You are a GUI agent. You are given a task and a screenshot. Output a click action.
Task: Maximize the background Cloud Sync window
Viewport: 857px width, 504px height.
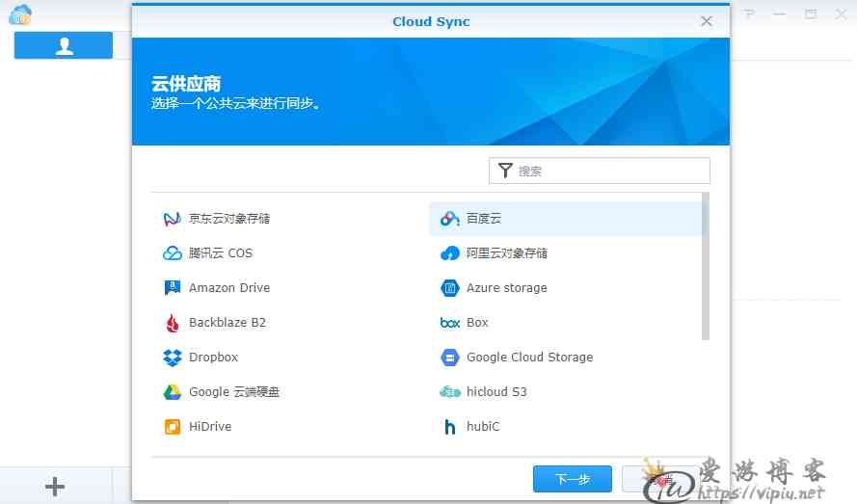click(x=811, y=13)
